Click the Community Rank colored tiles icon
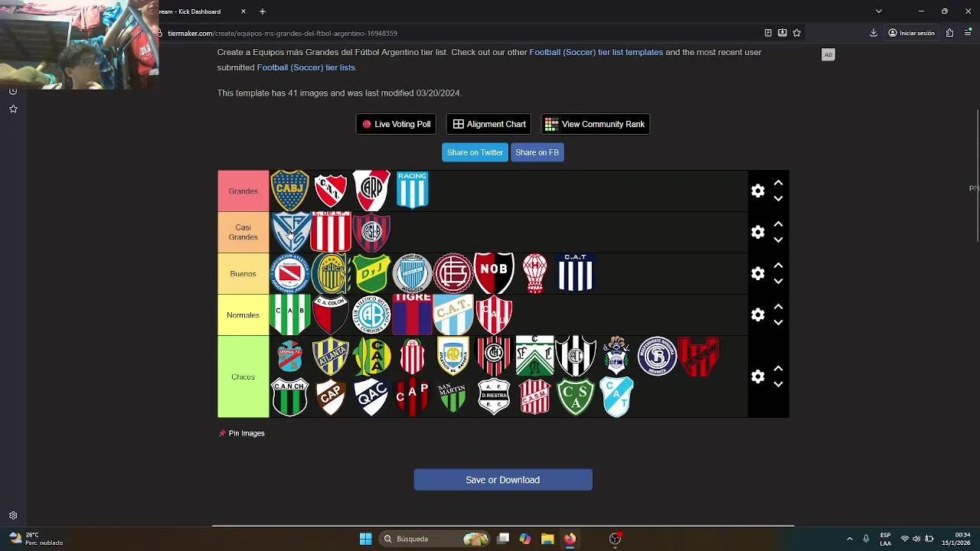 (x=551, y=124)
